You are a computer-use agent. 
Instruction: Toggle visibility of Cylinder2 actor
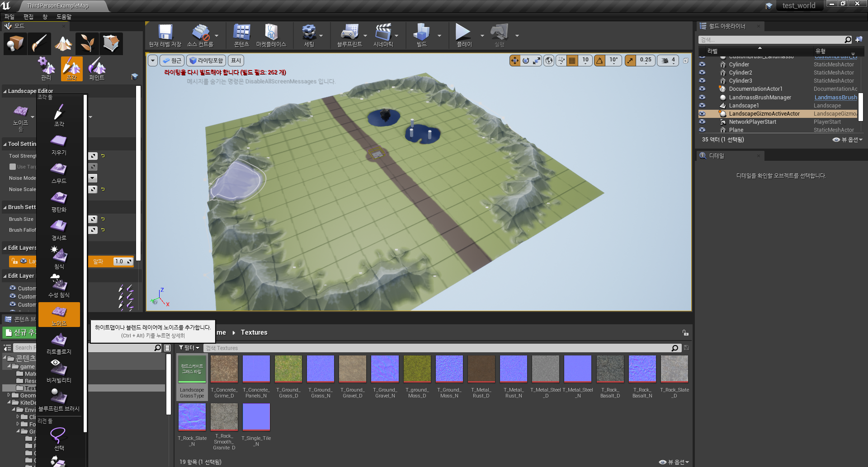pos(702,73)
